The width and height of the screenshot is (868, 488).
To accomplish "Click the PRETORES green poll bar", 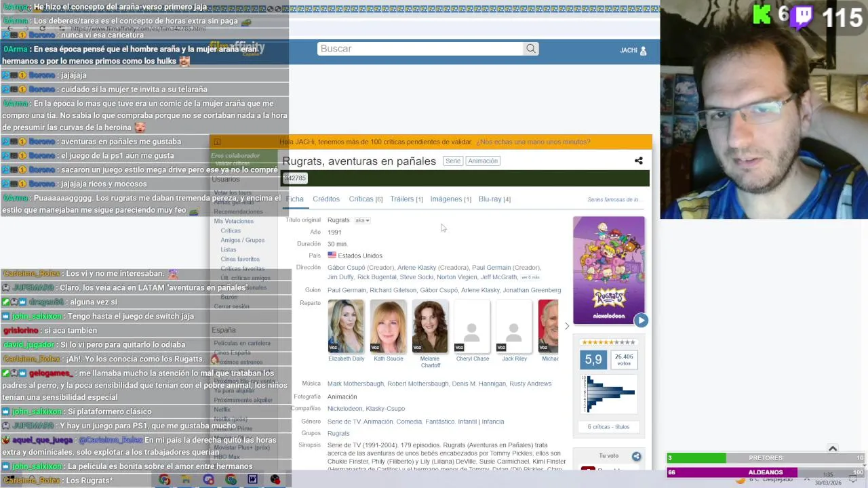I will [x=765, y=458].
